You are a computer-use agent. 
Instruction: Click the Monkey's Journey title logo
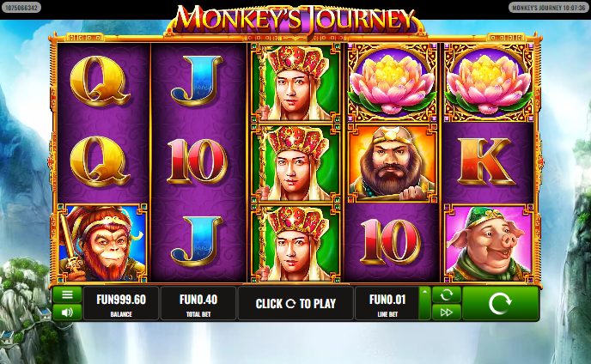[295, 20]
